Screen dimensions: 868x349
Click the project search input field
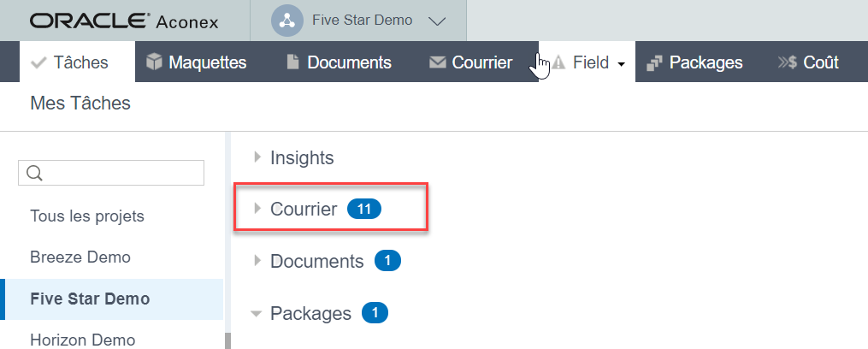click(111, 173)
